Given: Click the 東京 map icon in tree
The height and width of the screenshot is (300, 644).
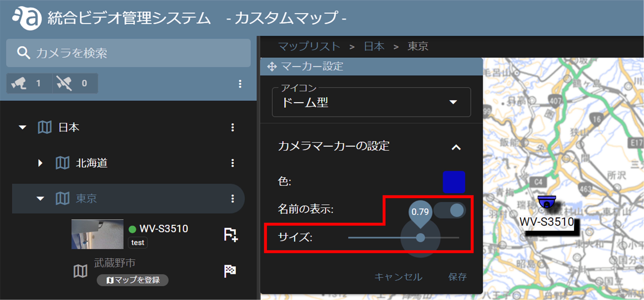Looking at the screenshot, I should pos(62,199).
